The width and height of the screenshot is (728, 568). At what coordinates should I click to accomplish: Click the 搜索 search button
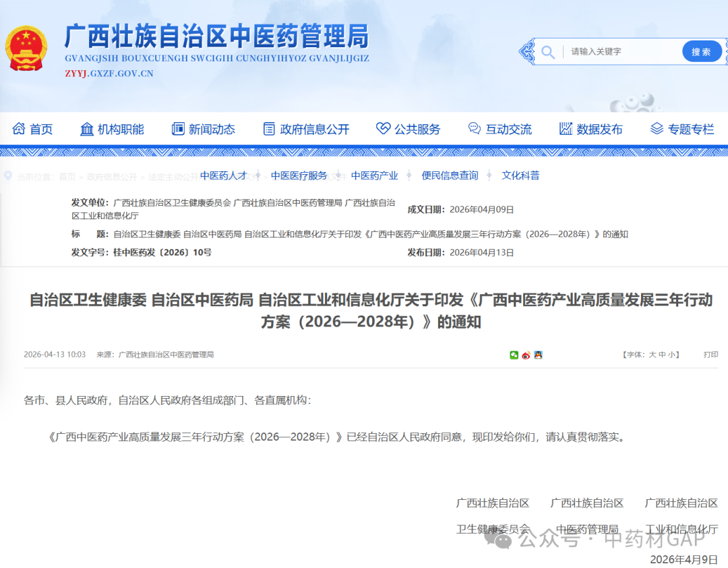[702, 51]
